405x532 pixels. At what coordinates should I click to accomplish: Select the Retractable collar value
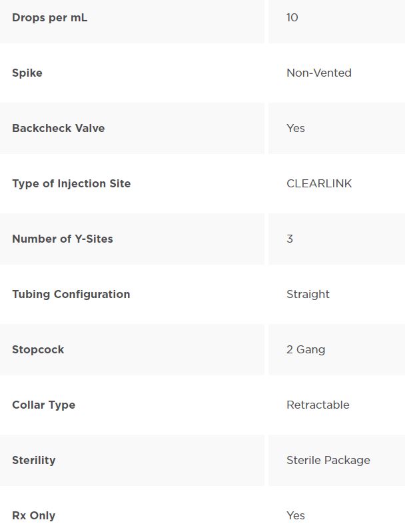coord(318,405)
